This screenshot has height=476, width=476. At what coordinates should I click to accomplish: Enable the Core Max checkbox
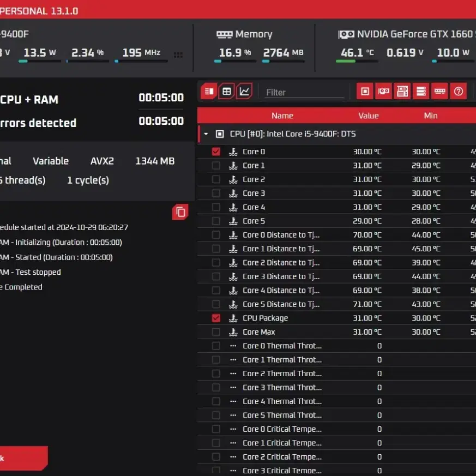[x=216, y=332]
